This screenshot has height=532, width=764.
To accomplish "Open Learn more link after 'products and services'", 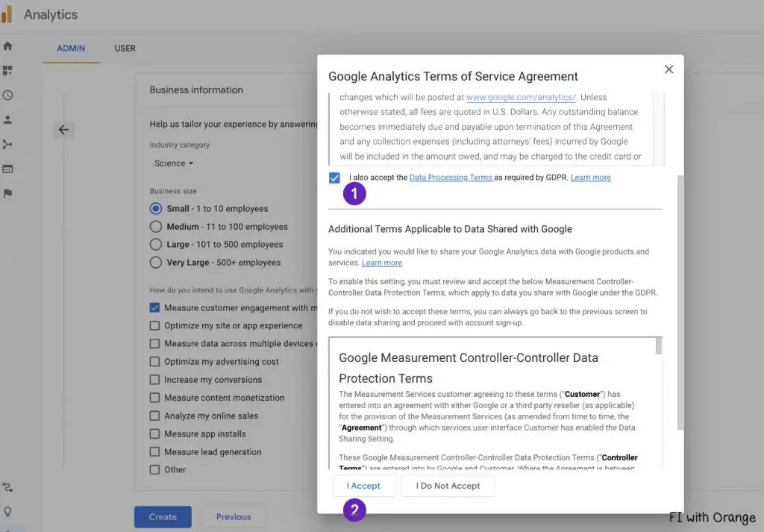I will (382, 263).
